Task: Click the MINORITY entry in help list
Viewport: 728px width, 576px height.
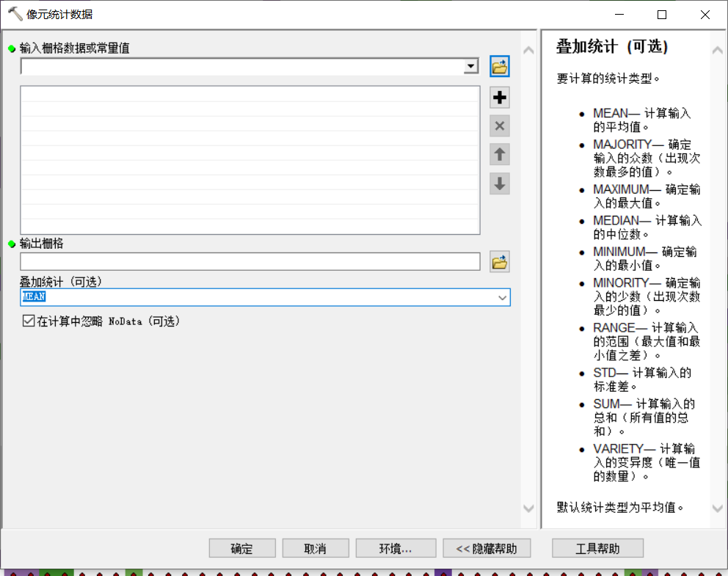Action: (x=647, y=296)
